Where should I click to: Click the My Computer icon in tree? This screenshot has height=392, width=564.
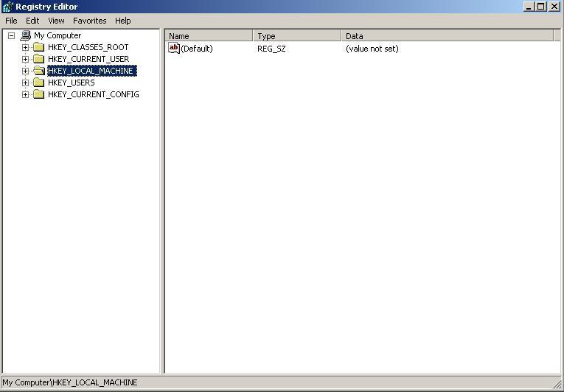26,35
